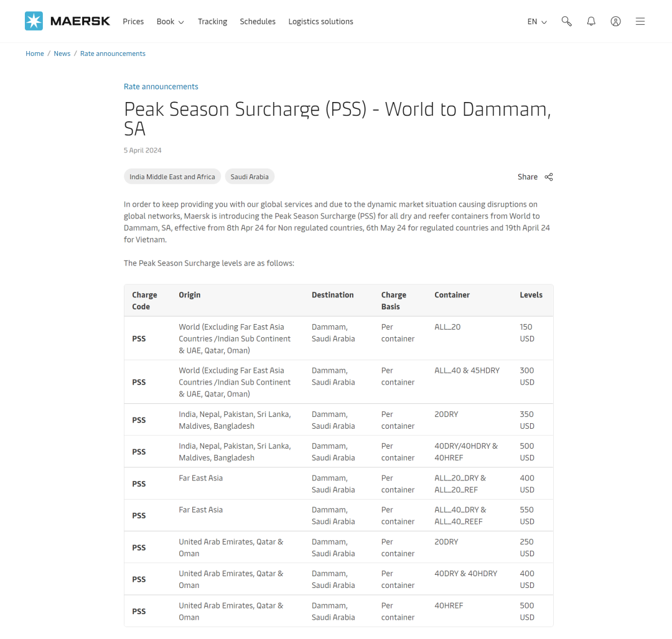Image resolution: width=672 pixels, height=639 pixels.
Task: Click the Container column header
Action: [452, 295]
